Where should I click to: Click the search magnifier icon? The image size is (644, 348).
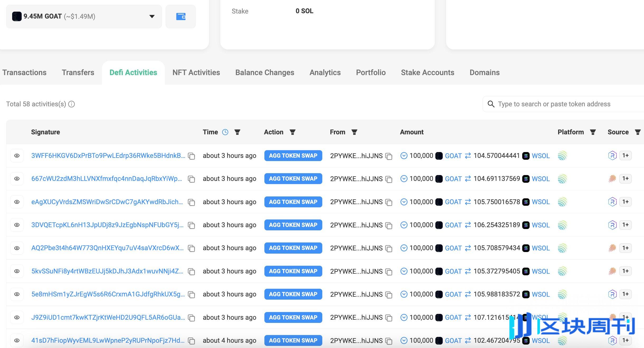(x=491, y=104)
